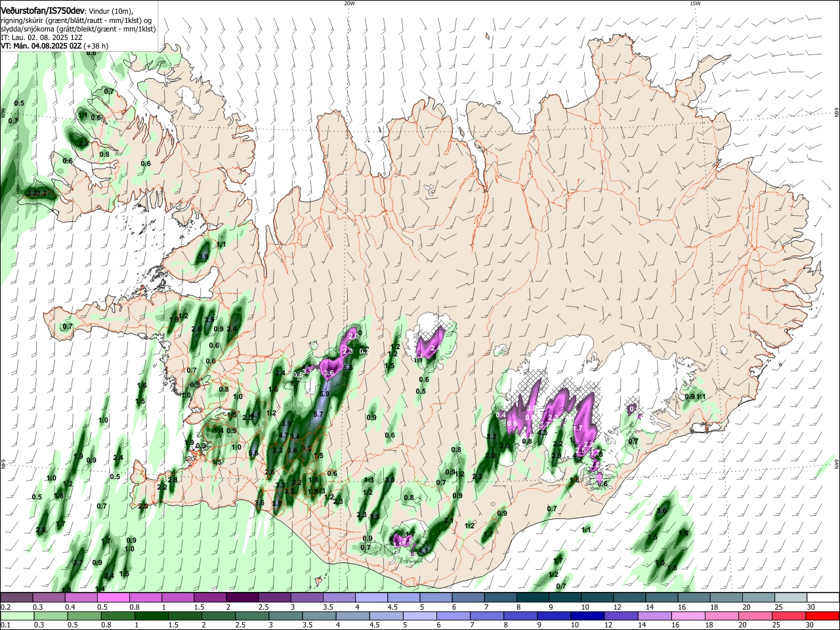Pick the dark purple upper swatch starting at 2

(242, 597)
